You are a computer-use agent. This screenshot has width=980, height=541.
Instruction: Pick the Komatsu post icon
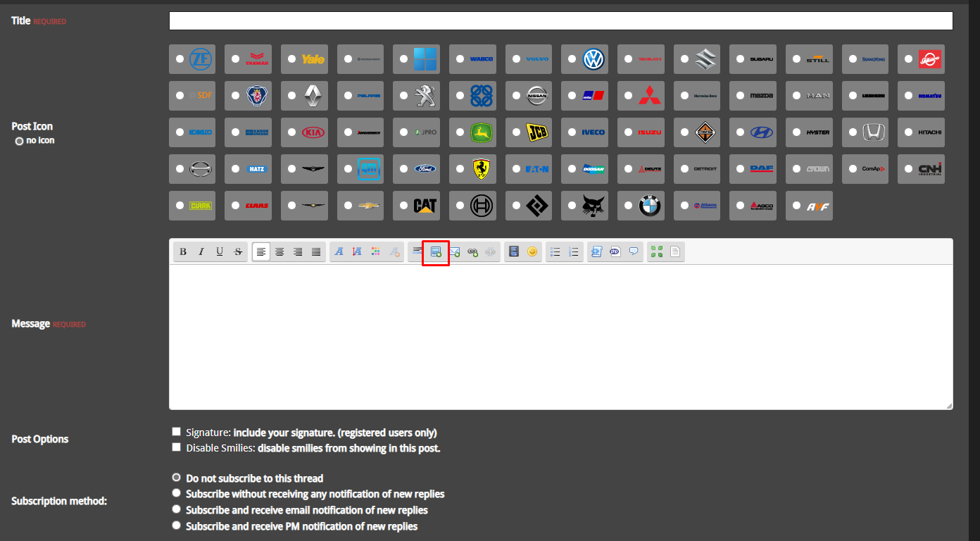coord(909,96)
